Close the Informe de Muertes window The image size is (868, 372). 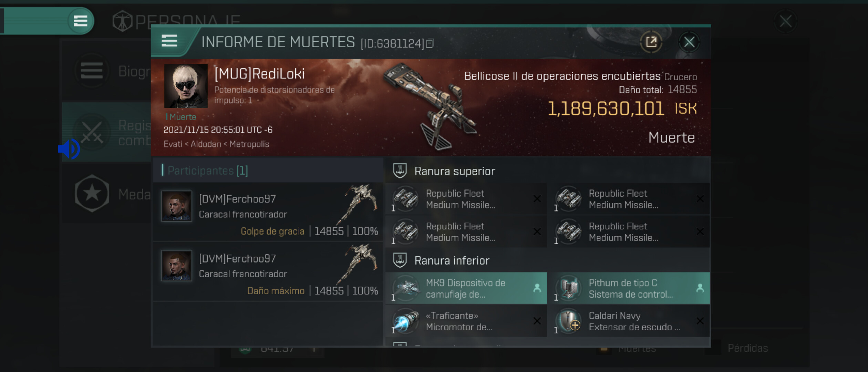click(x=689, y=42)
